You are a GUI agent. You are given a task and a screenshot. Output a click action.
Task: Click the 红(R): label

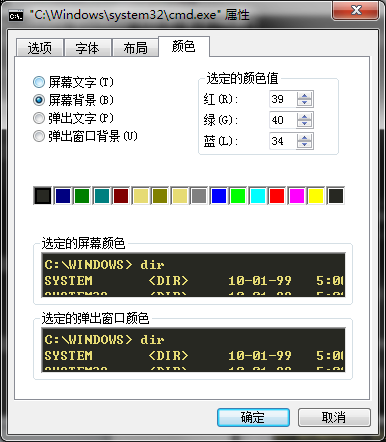coord(221,99)
